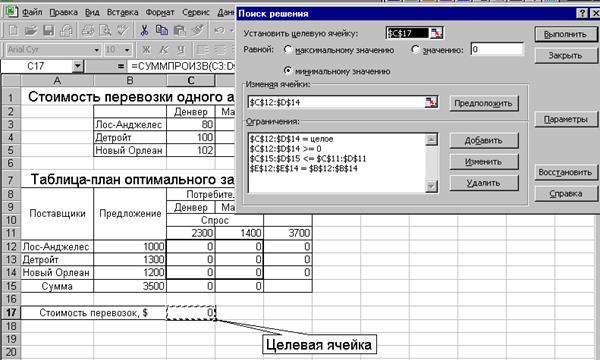The image size is (600, 360).
Task: Open the Arial Cyr font dropdown
Action: click(x=96, y=50)
